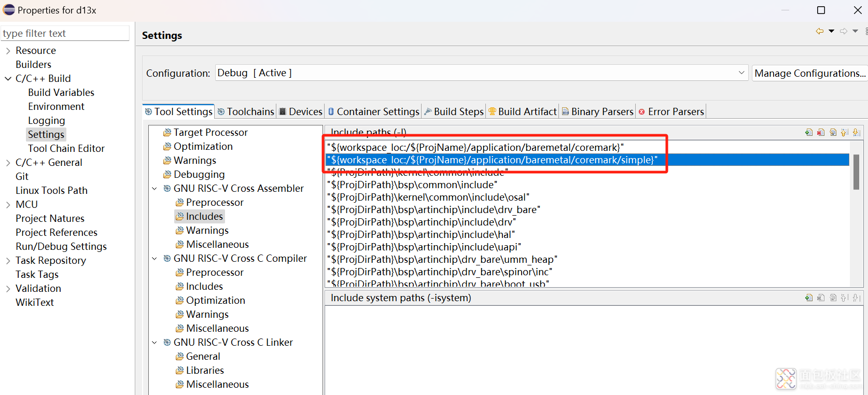Click Move Down icon for system paths

coord(856,298)
